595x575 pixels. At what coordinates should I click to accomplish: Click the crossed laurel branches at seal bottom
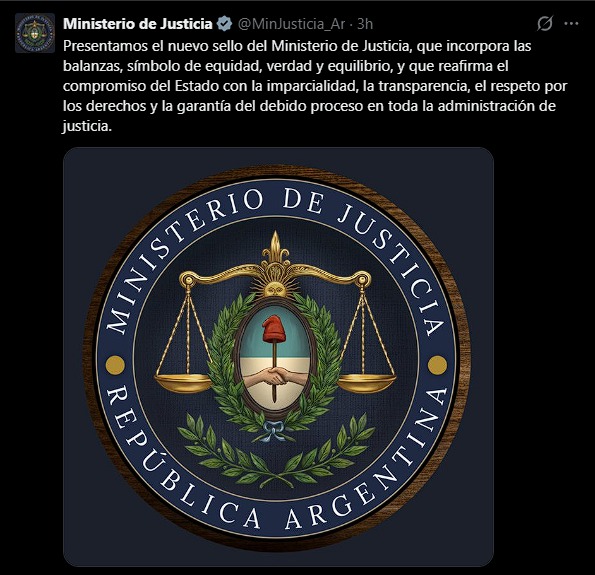click(x=276, y=452)
